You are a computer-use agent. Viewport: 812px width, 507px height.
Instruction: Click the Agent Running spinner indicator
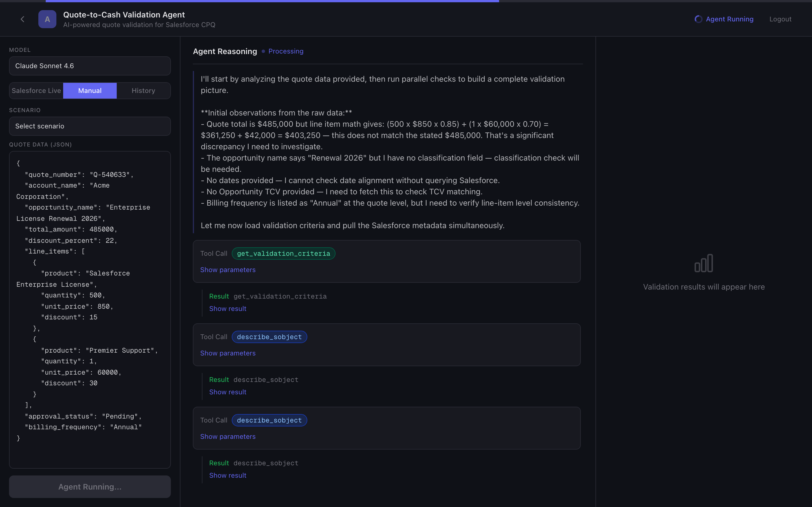[x=699, y=19]
